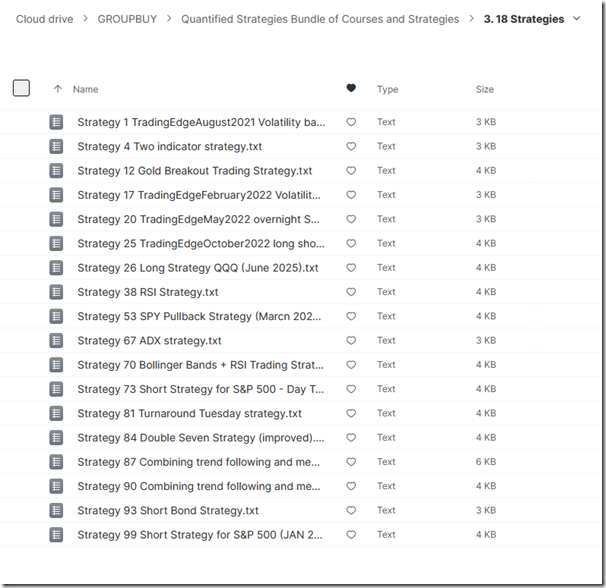Click the file icon for Strategy 53 SPY Pullback
The height and width of the screenshot is (588, 606).
[x=56, y=316]
